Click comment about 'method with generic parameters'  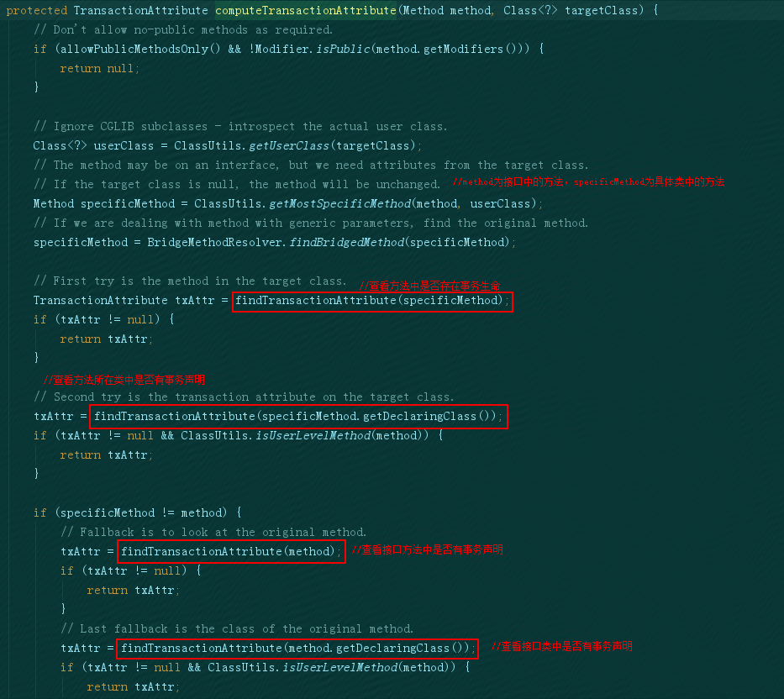(x=311, y=223)
